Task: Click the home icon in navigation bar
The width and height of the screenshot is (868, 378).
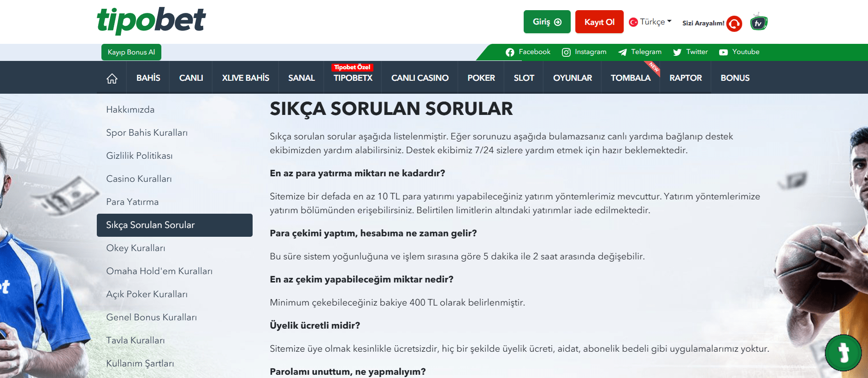Action: click(112, 78)
